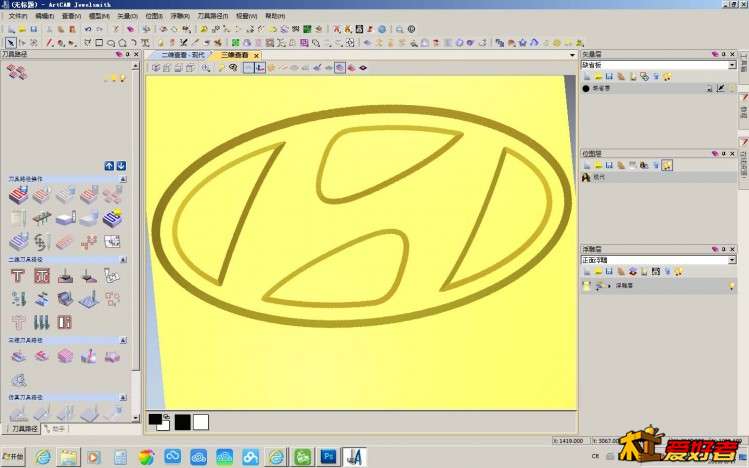Image resolution: width=749 pixels, height=468 pixels.
Task: Collapse the 刀具路径操作 section
Action: [x=123, y=179]
